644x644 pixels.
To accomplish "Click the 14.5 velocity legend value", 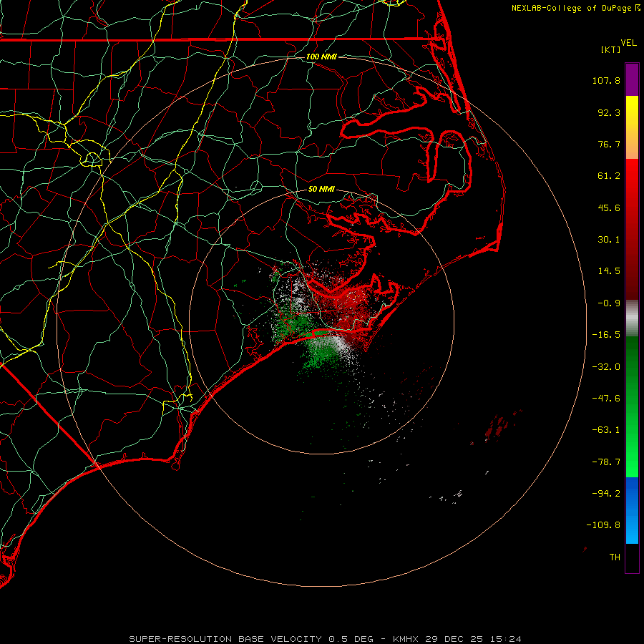I will click(609, 271).
